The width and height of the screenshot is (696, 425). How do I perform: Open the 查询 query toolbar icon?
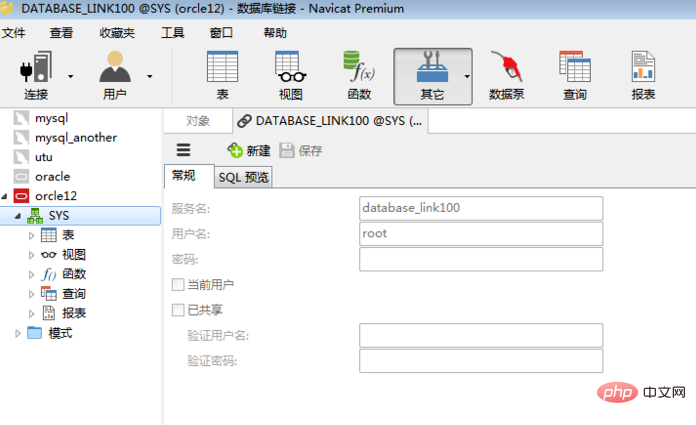575,67
